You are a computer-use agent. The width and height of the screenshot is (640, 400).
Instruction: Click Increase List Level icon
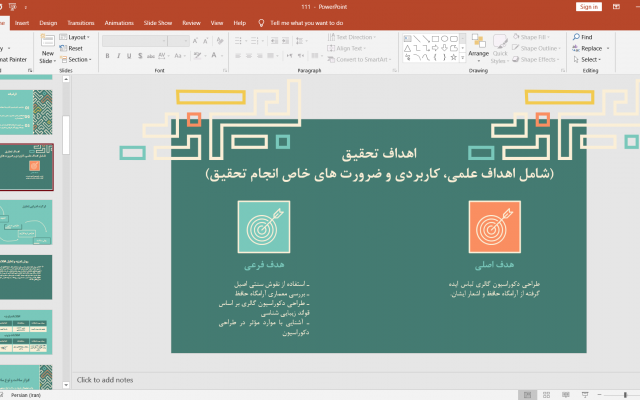tap(285, 41)
